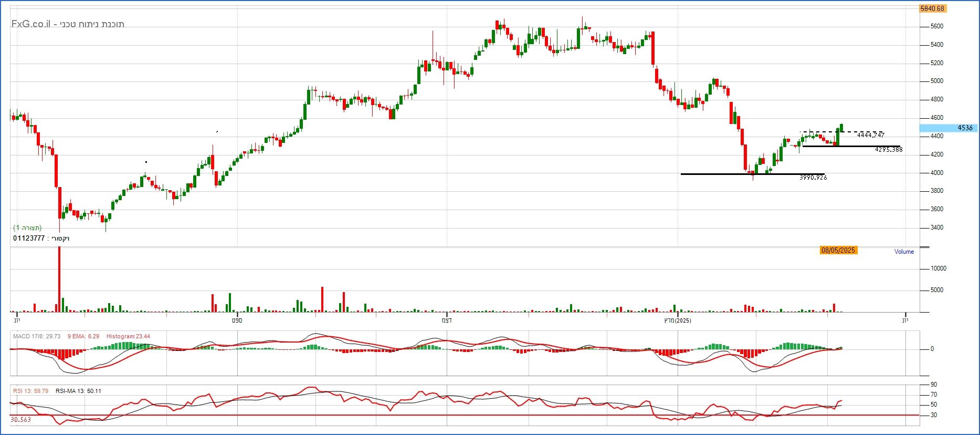Click the orange 08/05/2025 date label
Viewport: 980px width, 435px height.
(838, 250)
